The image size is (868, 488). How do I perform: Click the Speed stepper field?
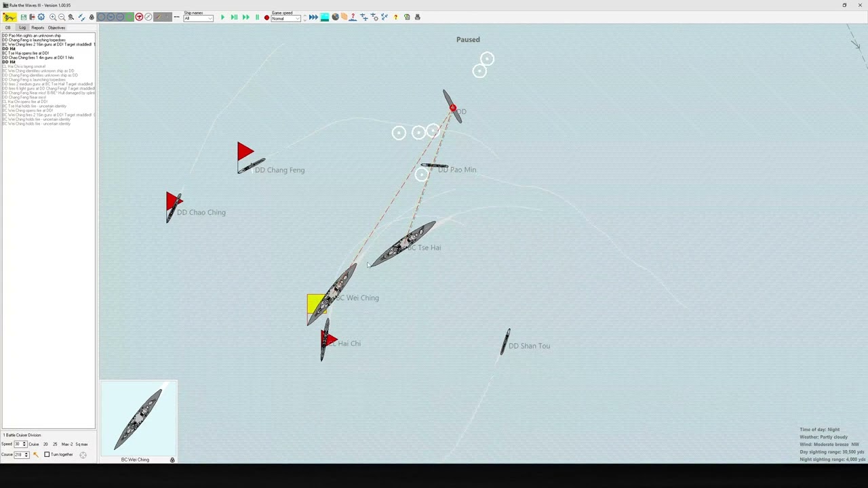pyautogui.click(x=20, y=444)
